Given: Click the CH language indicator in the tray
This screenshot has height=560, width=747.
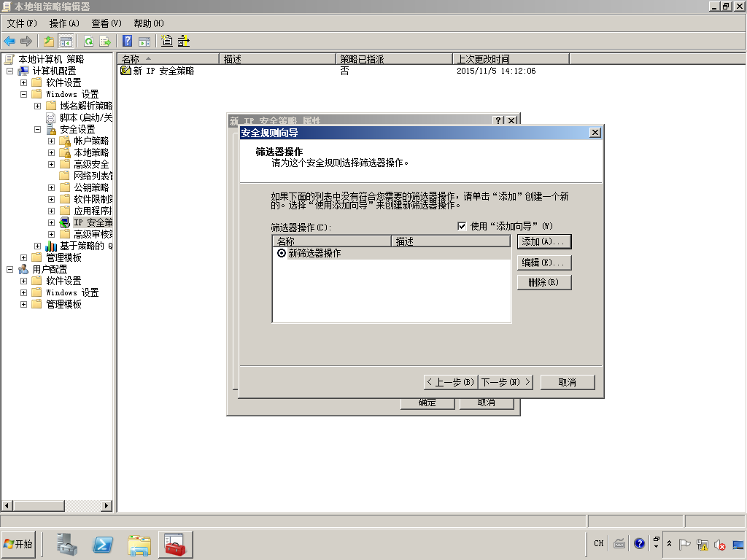Looking at the screenshot, I should coord(599,543).
